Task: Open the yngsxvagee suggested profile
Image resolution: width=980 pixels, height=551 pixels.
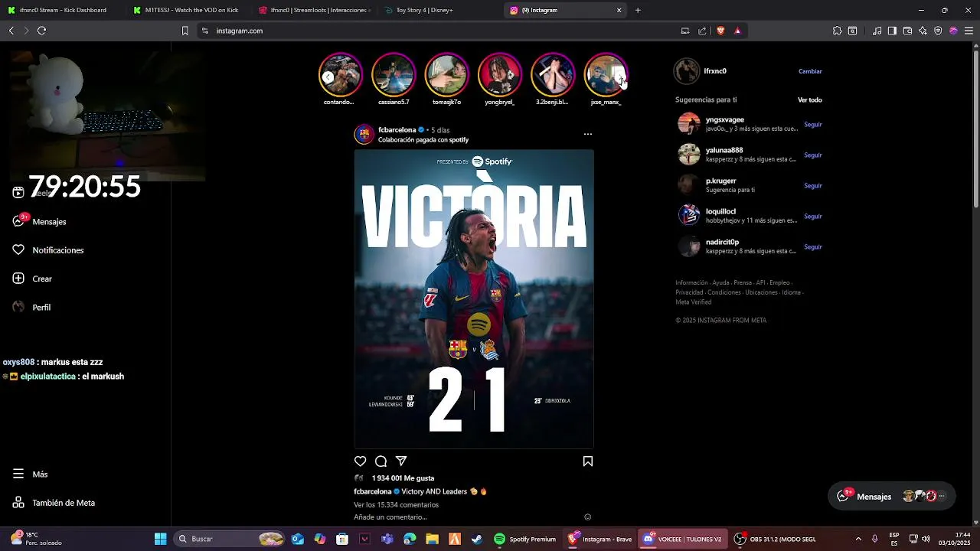Action: (x=724, y=120)
